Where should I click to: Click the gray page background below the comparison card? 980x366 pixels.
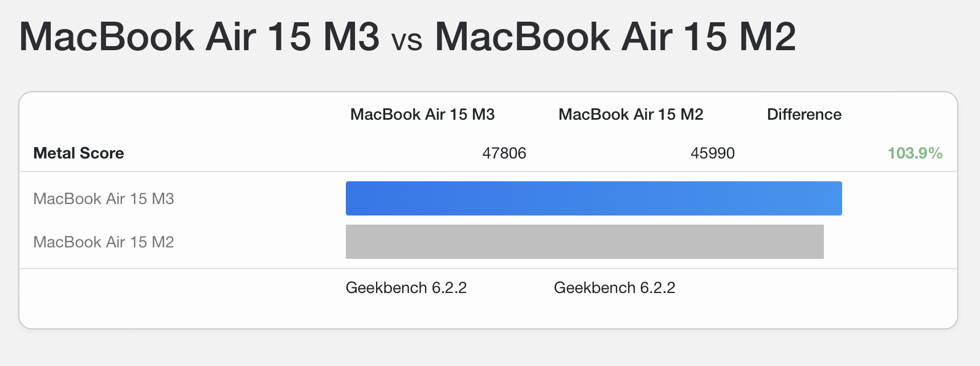pyautogui.click(x=490, y=349)
